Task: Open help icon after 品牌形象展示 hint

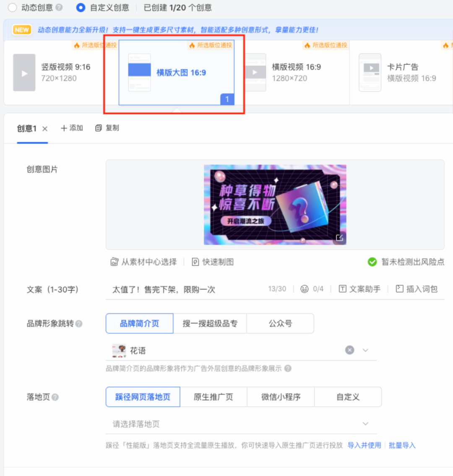Action: (x=288, y=368)
